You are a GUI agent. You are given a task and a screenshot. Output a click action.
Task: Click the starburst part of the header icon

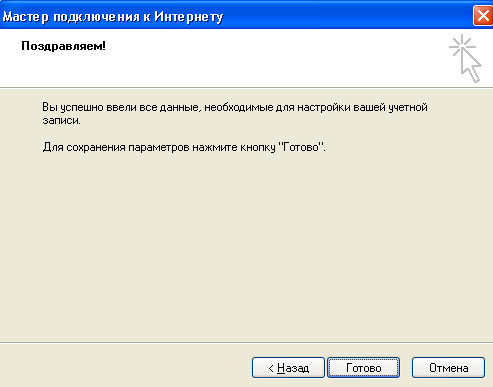click(462, 46)
